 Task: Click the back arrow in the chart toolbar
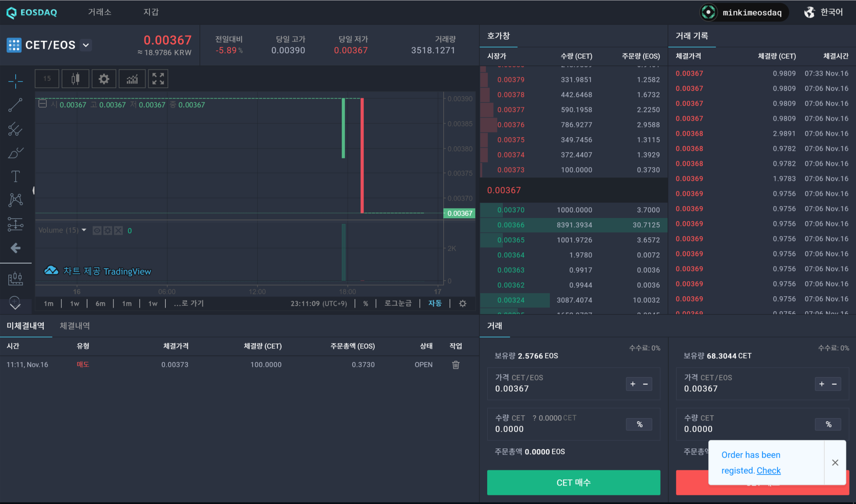click(x=15, y=248)
